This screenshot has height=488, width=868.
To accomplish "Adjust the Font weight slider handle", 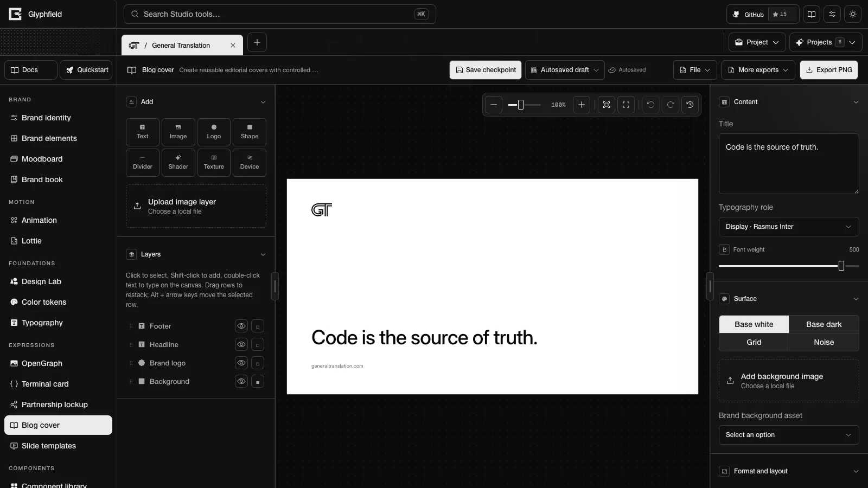I will point(841,266).
